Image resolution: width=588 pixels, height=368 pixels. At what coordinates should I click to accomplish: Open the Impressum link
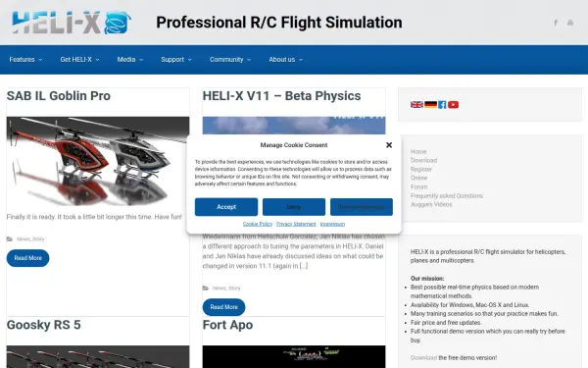[332, 224]
